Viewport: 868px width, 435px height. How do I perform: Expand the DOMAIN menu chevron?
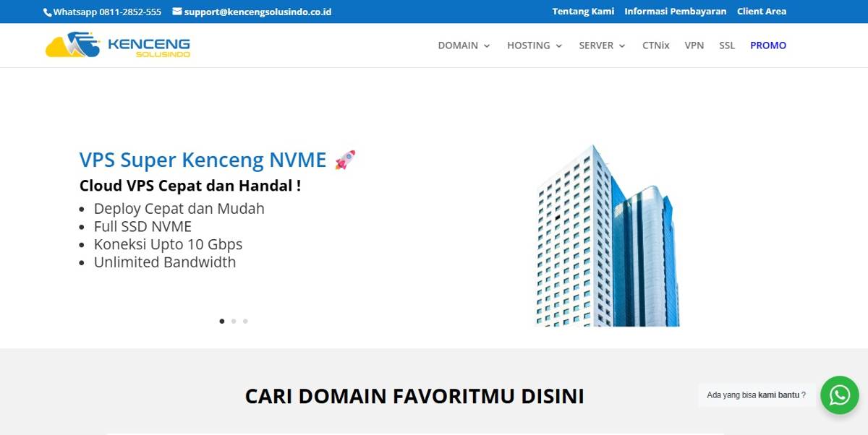487,46
